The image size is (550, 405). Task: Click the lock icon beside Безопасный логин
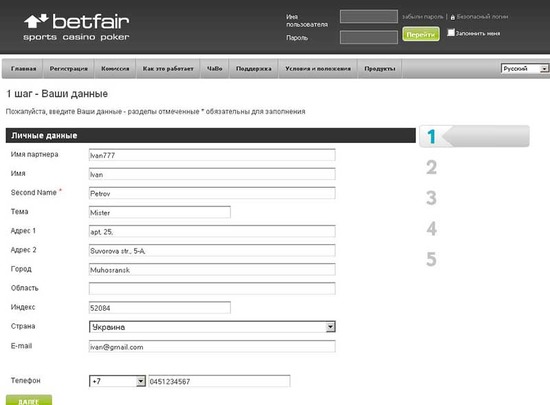(x=452, y=17)
